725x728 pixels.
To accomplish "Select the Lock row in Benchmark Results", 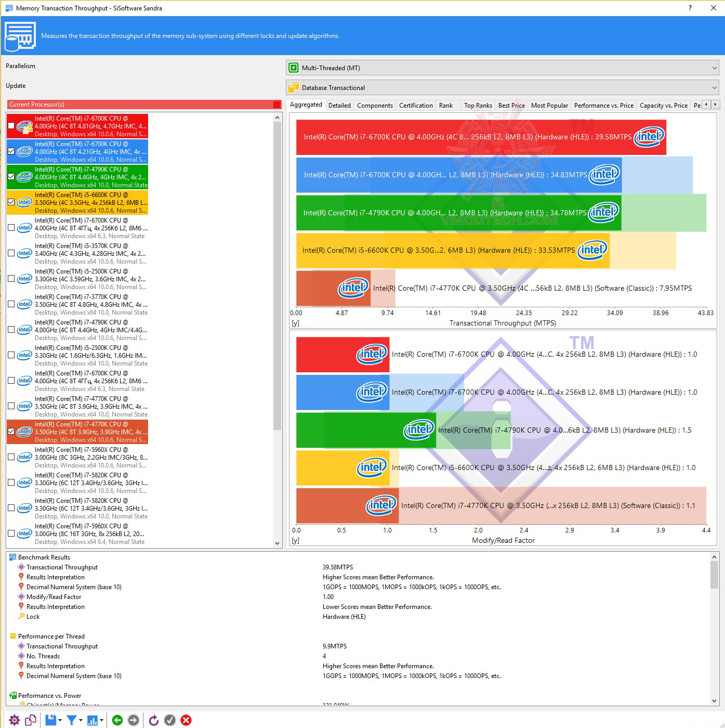I will click(x=359, y=616).
